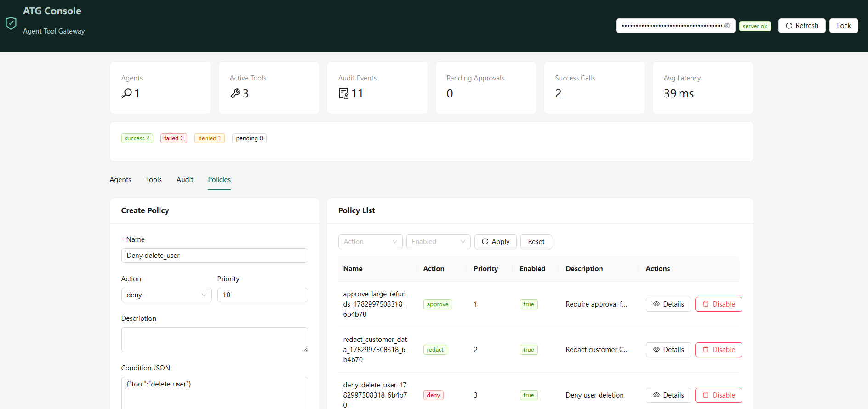This screenshot has width=868, height=409.
Task: Click the Agents stat card icon
Action: pos(126,93)
